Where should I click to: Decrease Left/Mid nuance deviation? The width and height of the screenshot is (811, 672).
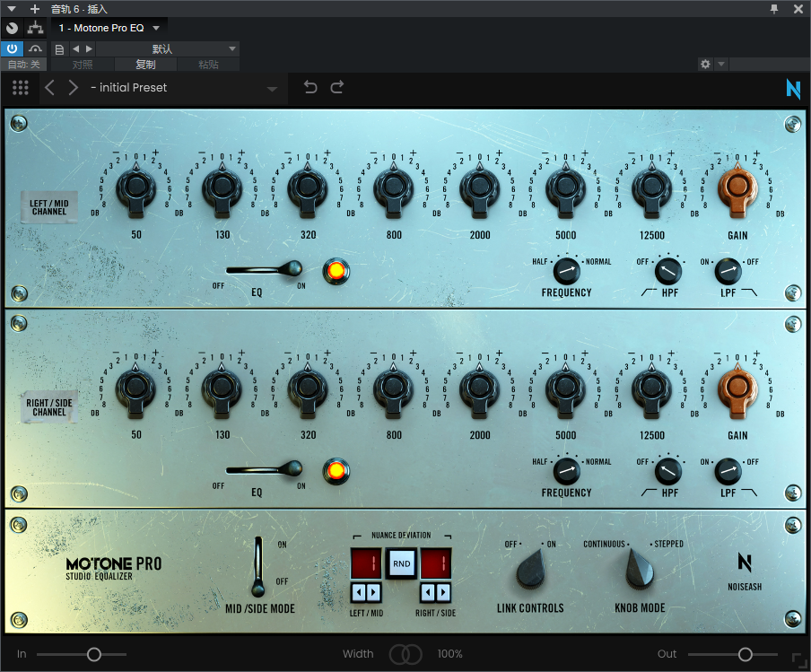[x=358, y=592]
